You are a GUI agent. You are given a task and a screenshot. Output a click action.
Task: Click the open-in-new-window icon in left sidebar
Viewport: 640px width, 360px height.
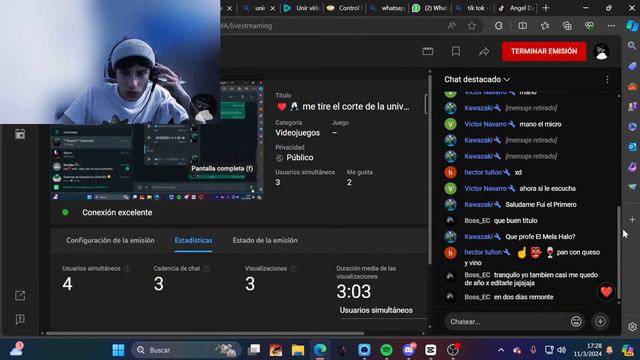[20, 296]
